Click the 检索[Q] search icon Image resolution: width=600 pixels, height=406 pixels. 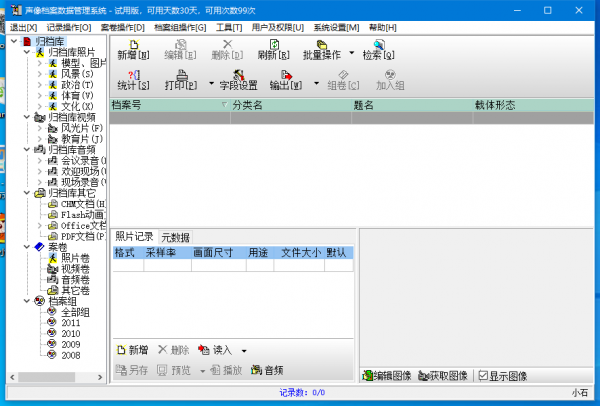pos(378,50)
